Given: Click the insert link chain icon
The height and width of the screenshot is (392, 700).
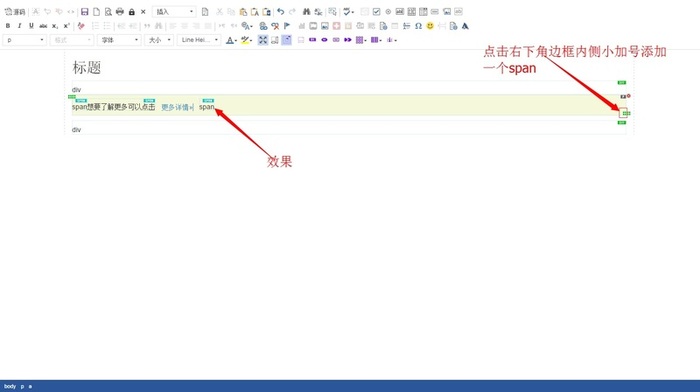Looking at the screenshot, I should tap(263, 26).
